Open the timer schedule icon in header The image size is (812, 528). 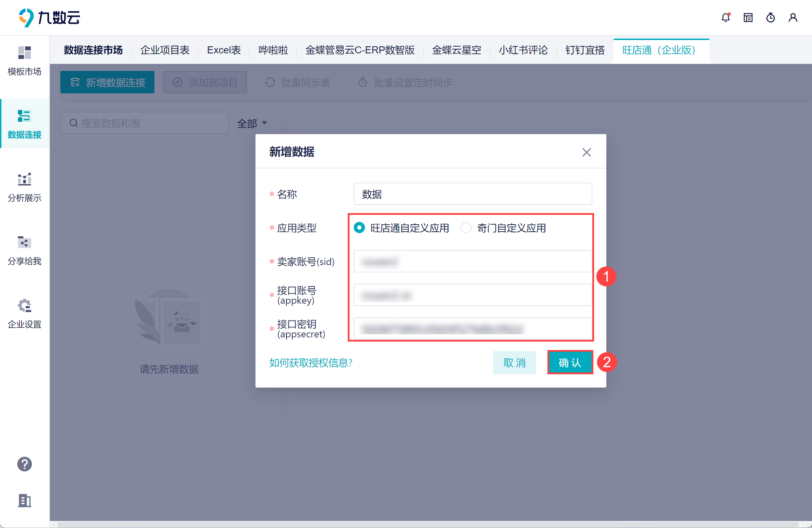770,18
